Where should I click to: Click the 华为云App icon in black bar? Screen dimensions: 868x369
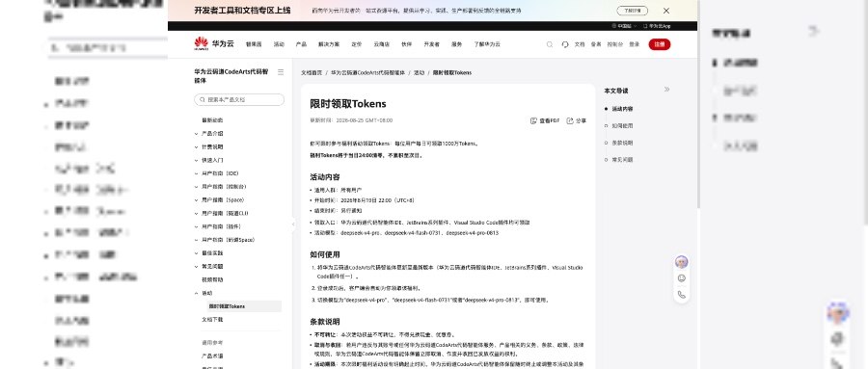pyautogui.click(x=645, y=26)
